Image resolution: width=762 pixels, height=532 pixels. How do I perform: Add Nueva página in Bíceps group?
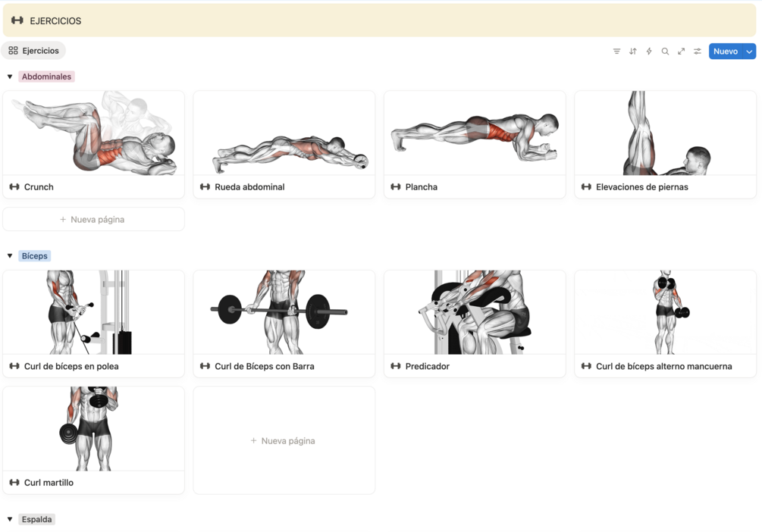[x=284, y=440]
